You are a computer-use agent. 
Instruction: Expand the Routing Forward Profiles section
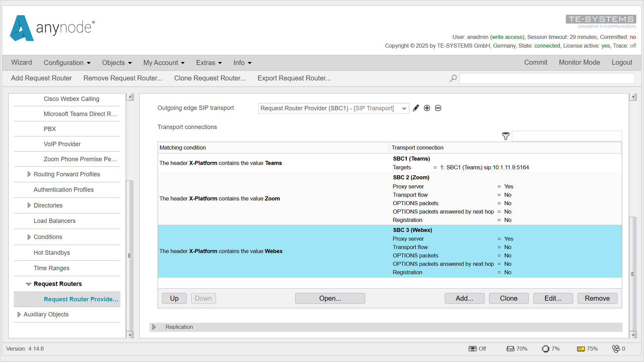tap(29, 174)
